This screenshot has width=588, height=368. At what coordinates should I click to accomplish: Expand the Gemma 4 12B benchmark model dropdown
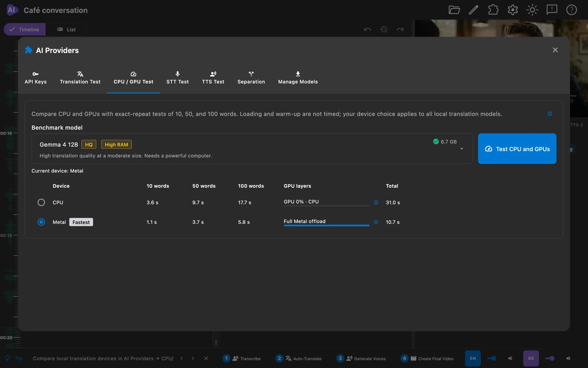pos(252,149)
